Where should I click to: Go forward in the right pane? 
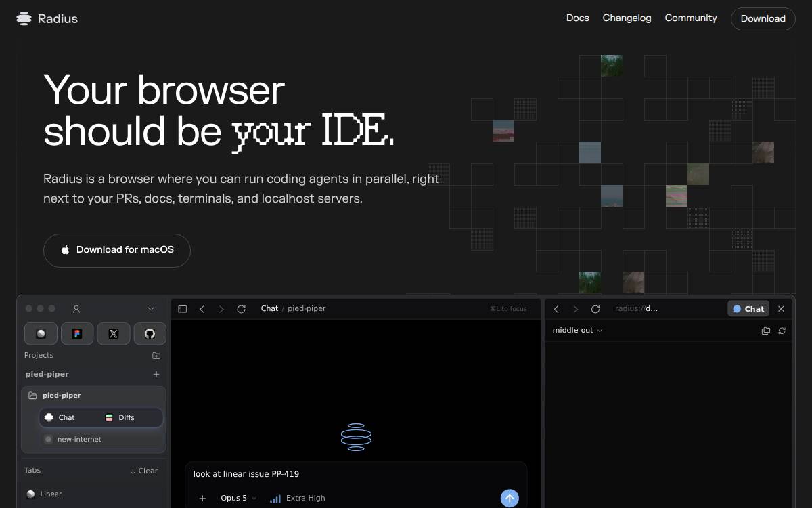tap(575, 309)
